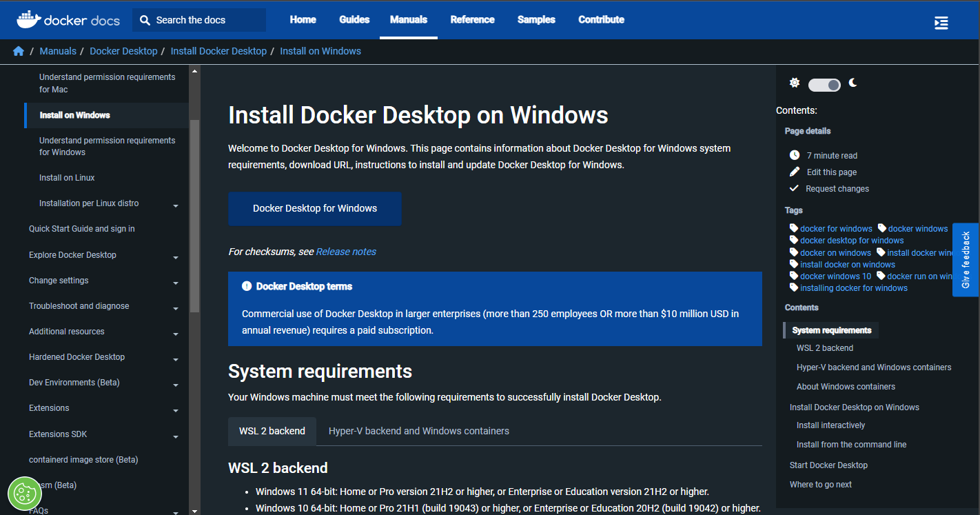Open the cookie preferences icon
Image resolution: width=980 pixels, height=515 pixels.
tap(25, 493)
